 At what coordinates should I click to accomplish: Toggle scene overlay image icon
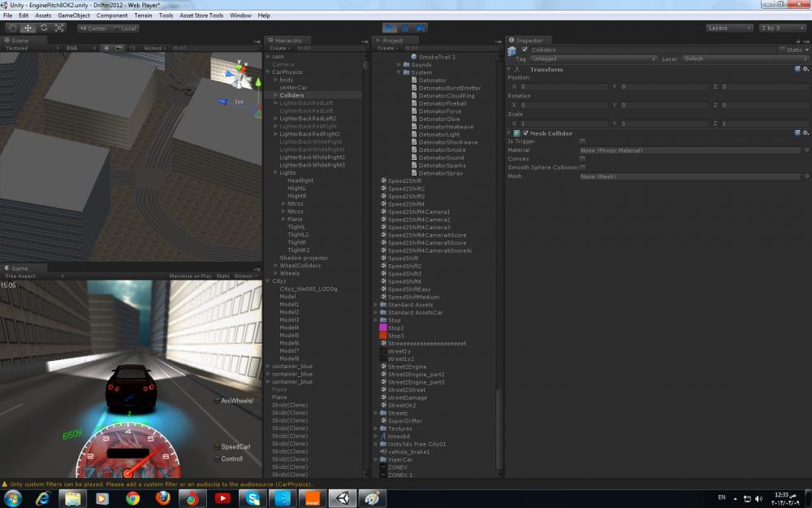tap(119, 48)
